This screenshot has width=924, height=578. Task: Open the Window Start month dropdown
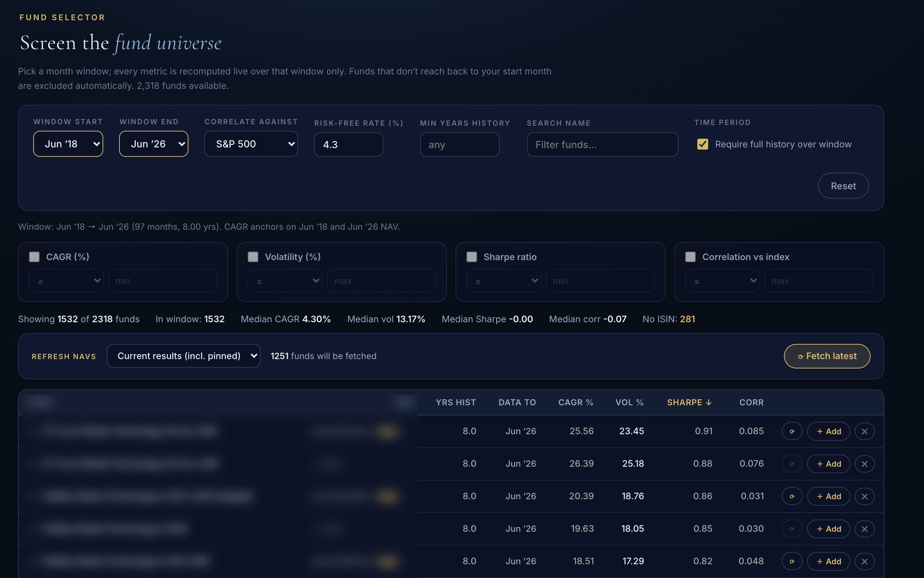[68, 144]
